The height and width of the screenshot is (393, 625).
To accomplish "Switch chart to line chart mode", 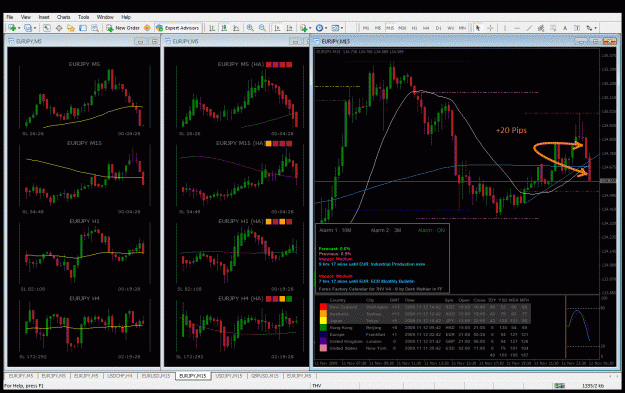I will coord(236,28).
